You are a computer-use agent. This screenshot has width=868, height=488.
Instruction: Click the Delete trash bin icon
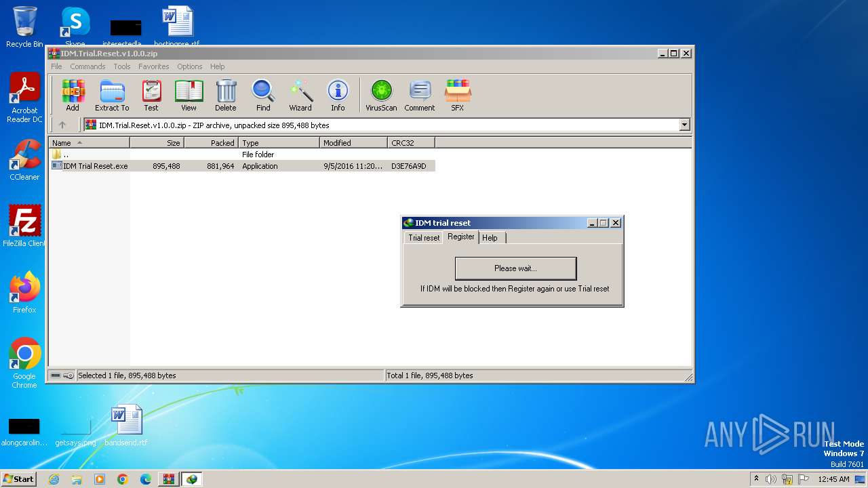226,95
